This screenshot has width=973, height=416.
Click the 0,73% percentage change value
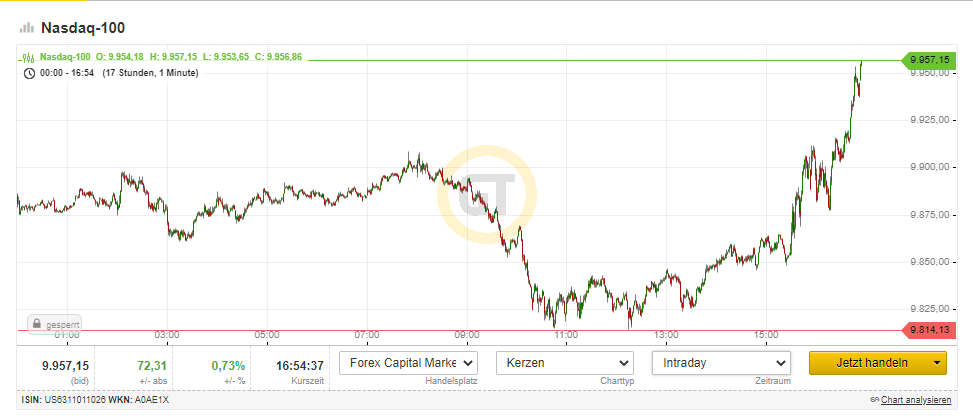228,365
